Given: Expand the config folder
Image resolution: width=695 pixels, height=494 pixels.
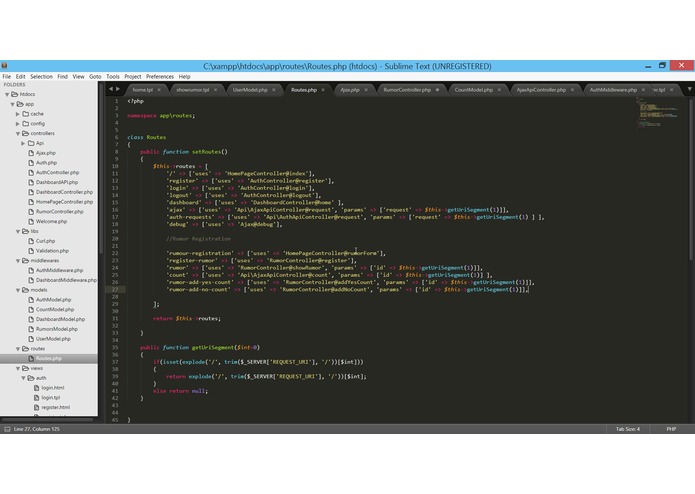Looking at the screenshot, I should coord(18,124).
